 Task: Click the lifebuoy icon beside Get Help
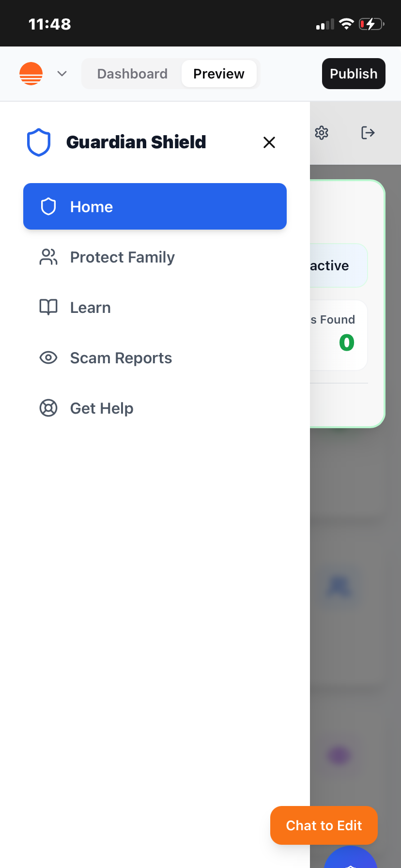coord(48,408)
